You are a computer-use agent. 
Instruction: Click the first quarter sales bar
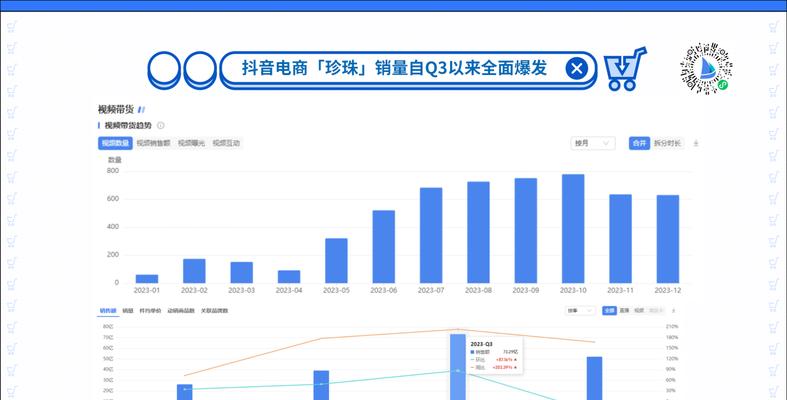[x=185, y=392]
